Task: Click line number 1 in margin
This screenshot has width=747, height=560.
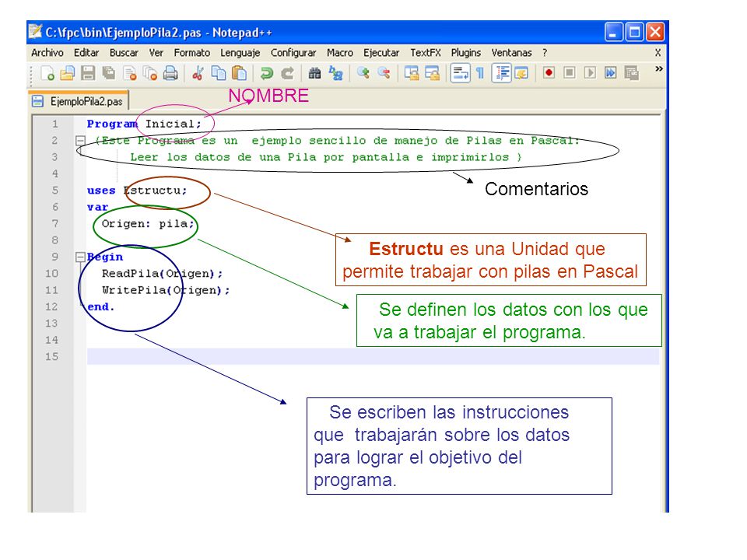Action: click(x=54, y=124)
